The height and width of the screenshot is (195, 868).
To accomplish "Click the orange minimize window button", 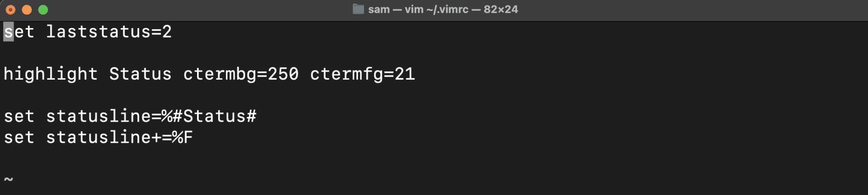I will point(27,9).
